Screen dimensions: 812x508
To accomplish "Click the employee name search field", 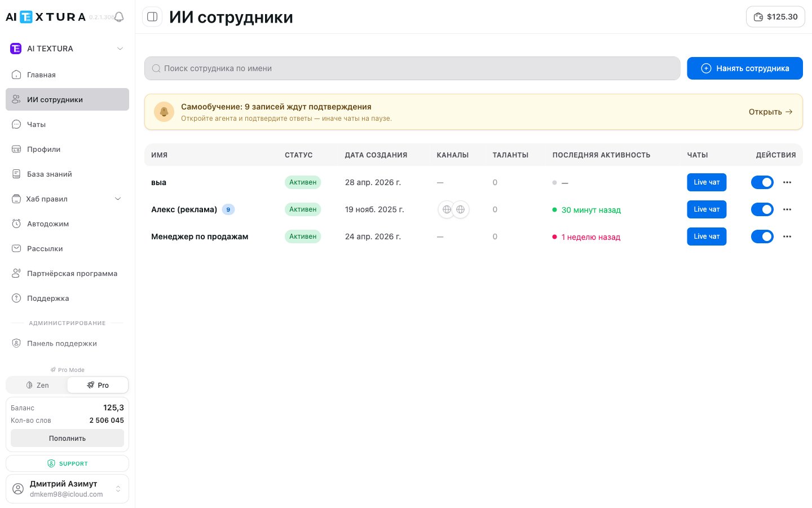I will (412, 68).
